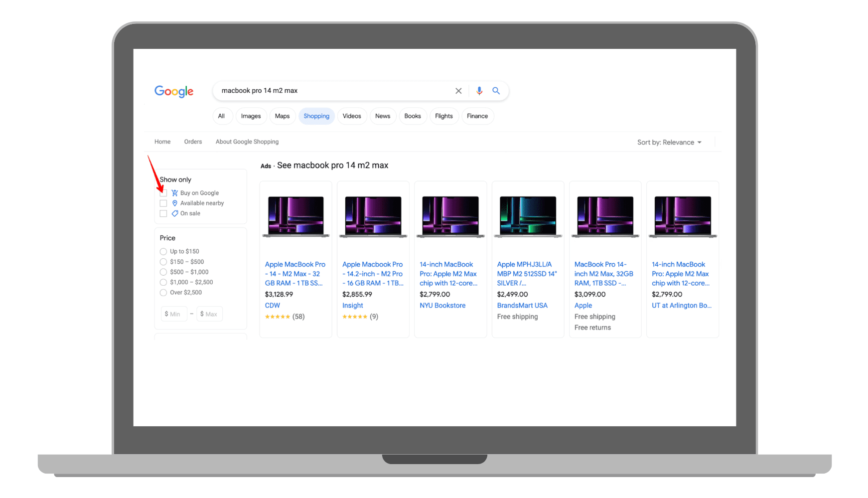Click the CDW product star rating
The image size is (868, 498).
(278, 317)
